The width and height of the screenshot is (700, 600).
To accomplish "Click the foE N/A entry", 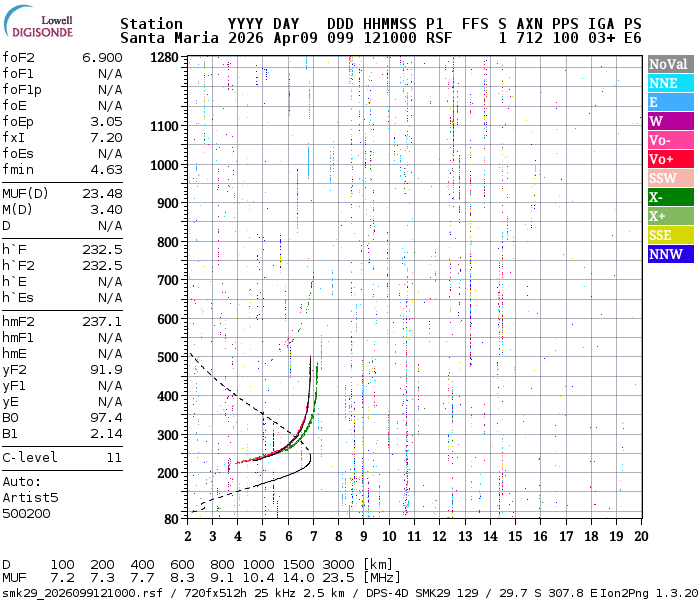I will 110,106.
